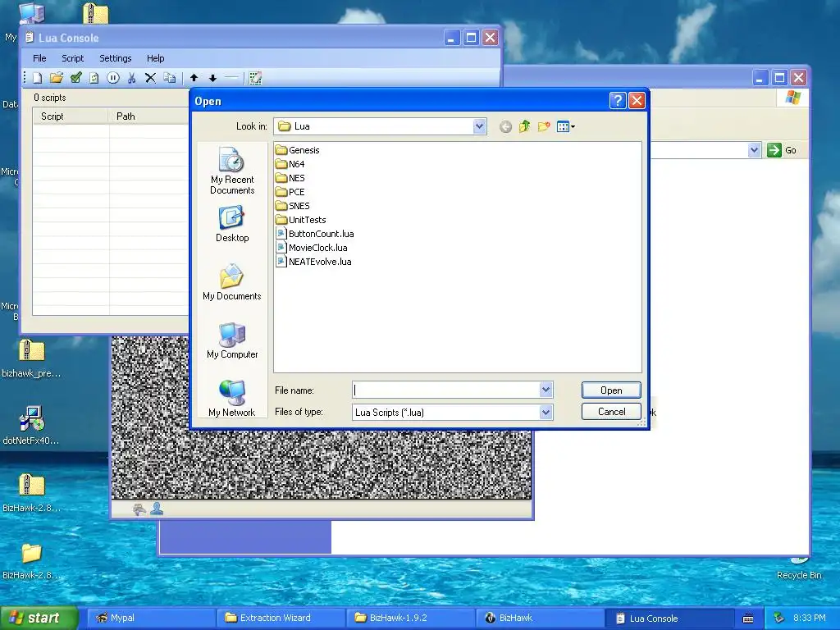Click the Start button
The width and height of the screenshot is (840, 630).
point(39,618)
